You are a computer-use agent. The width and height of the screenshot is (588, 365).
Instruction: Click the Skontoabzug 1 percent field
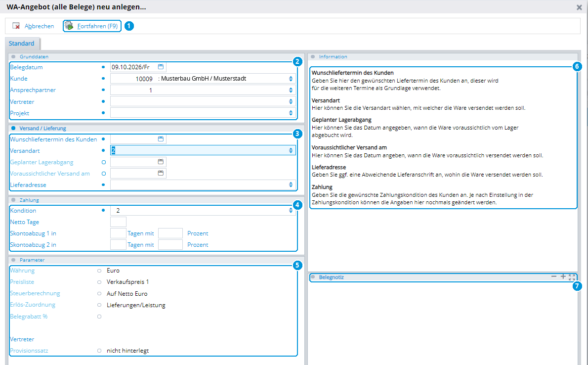pos(170,233)
